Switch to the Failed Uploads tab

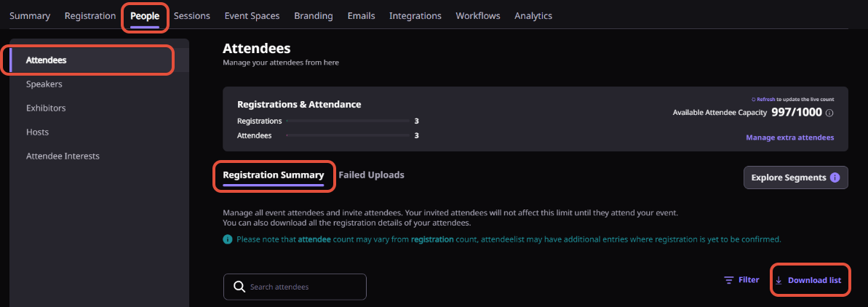click(372, 175)
